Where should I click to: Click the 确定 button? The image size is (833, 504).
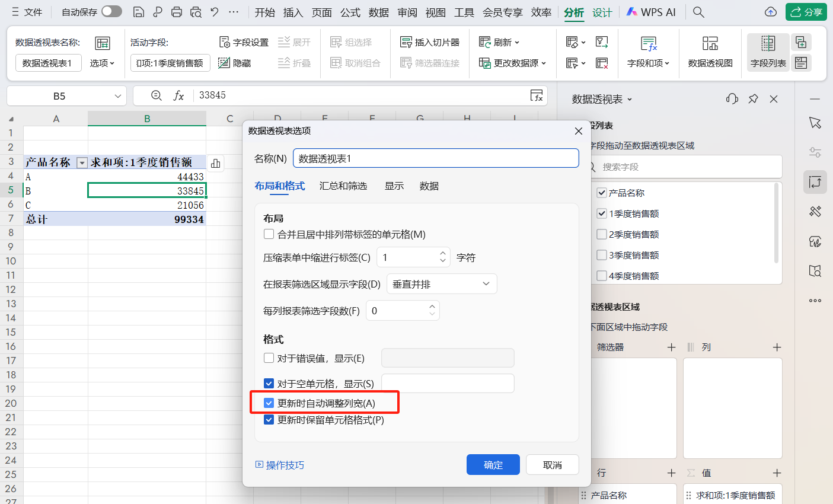pyautogui.click(x=493, y=464)
